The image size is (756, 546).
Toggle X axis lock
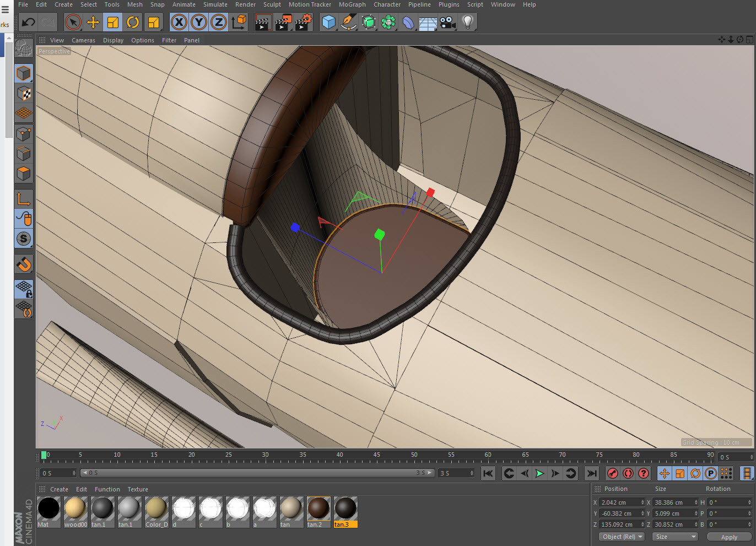(179, 22)
